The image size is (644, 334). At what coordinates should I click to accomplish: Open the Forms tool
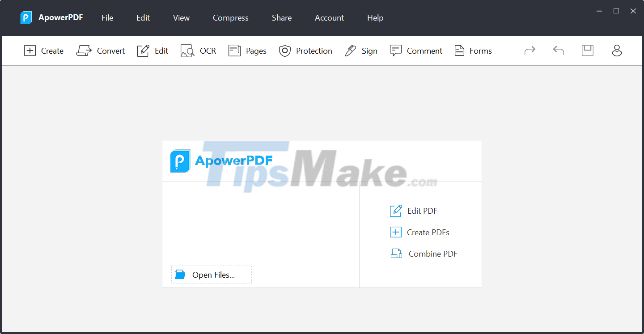click(x=473, y=51)
